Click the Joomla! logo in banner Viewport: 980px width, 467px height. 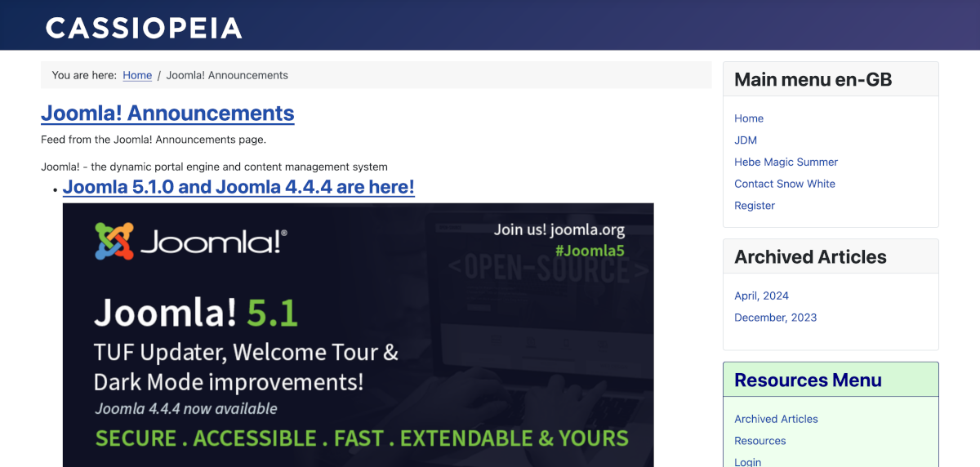pyautogui.click(x=190, y=241)
